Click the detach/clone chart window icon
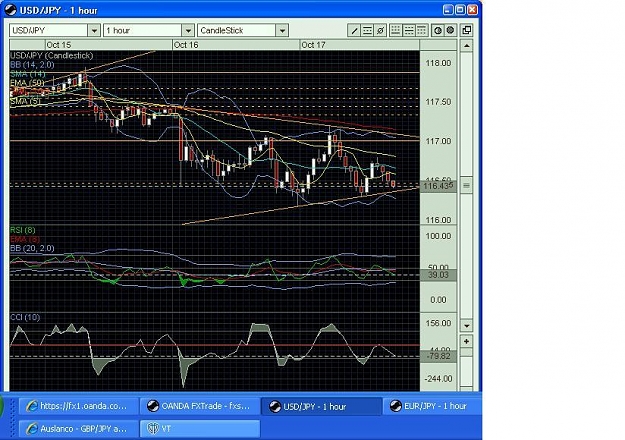 [466, 30]
